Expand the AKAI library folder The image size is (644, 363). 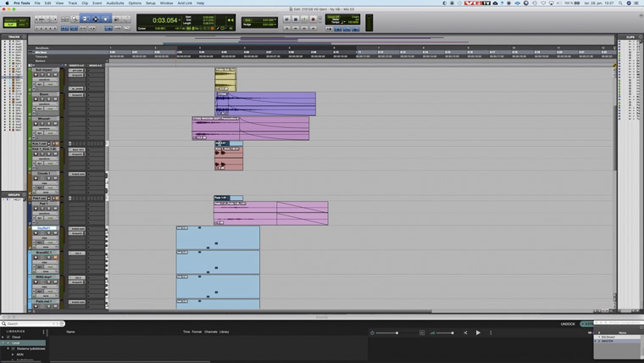click(x=13, y=355)
